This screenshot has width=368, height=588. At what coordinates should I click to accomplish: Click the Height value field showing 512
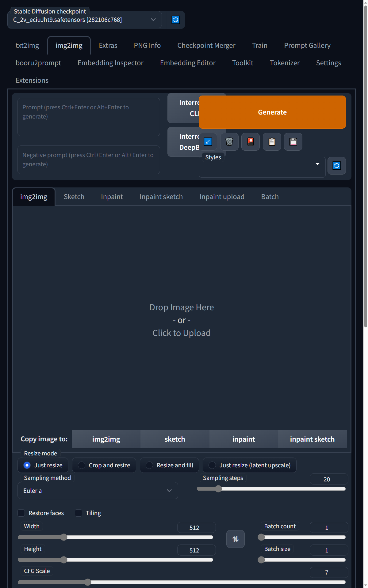[x=196, y=550]
